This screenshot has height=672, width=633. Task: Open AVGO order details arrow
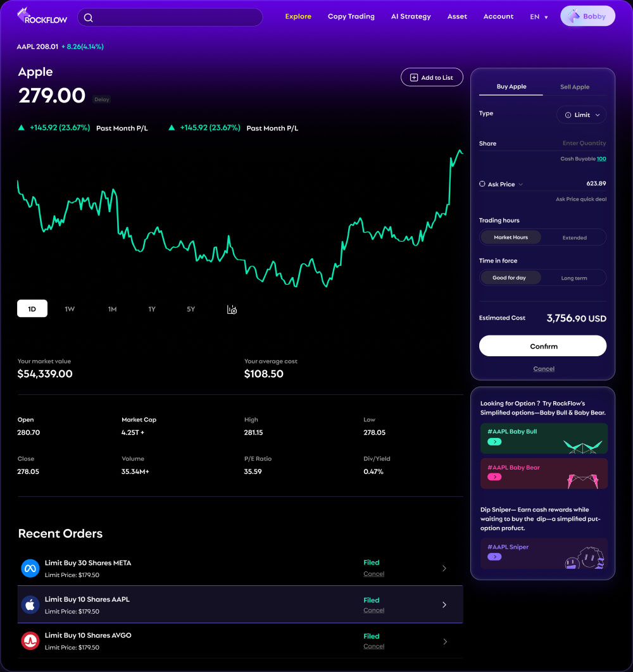pyautogui.click(x=445, y=642)
